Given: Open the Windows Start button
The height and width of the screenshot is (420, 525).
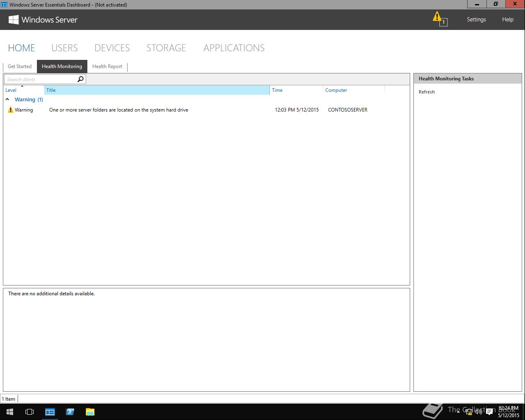Looking at the screenshot, I should click(x=10, y=412).
